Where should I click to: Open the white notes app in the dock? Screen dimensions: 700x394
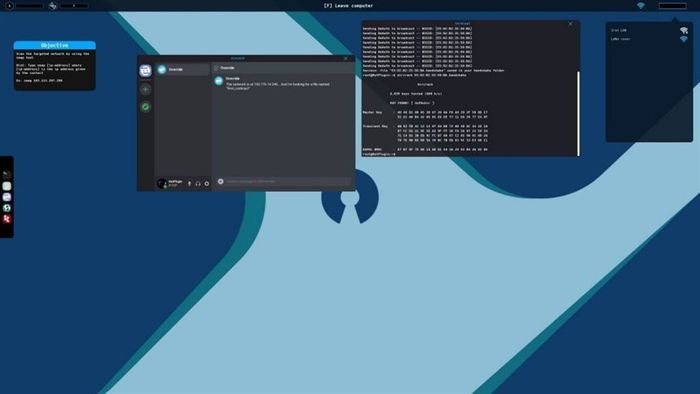pyautogui.click(x=6, y=186)
